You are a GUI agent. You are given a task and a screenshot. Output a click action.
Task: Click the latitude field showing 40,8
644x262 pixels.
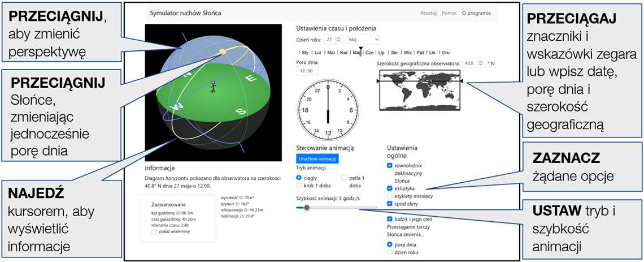tap(473, 63)
